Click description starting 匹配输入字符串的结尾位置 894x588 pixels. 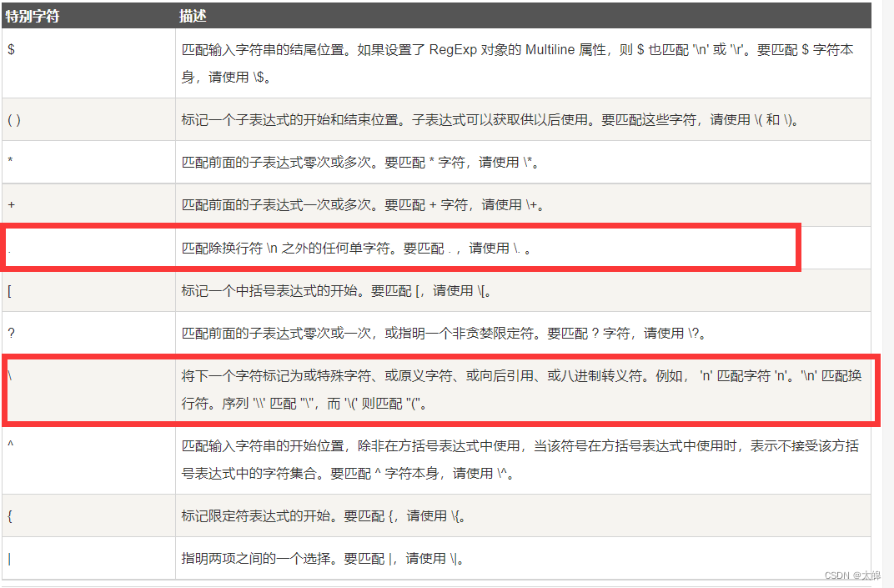click(517, 63)
